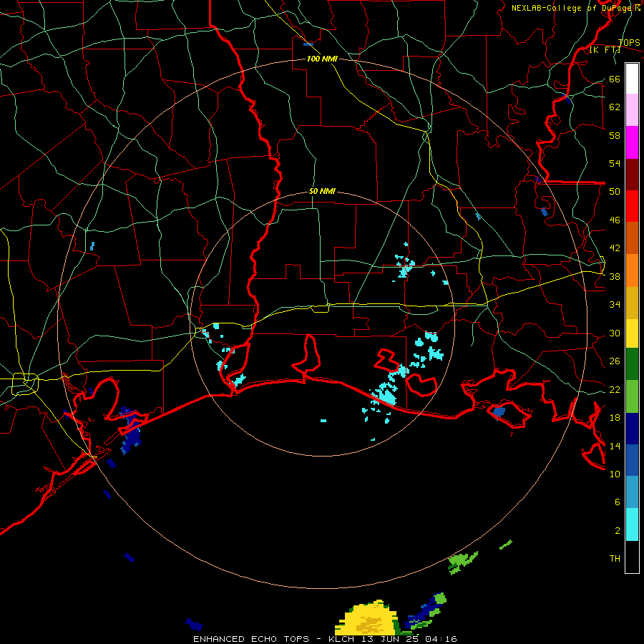Select the medium blue legend swatch
This screenshot has height=644, width=644.
coord(632,460)
